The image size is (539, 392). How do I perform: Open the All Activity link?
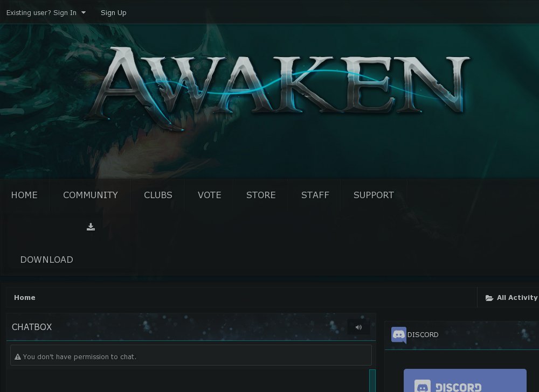512,298
